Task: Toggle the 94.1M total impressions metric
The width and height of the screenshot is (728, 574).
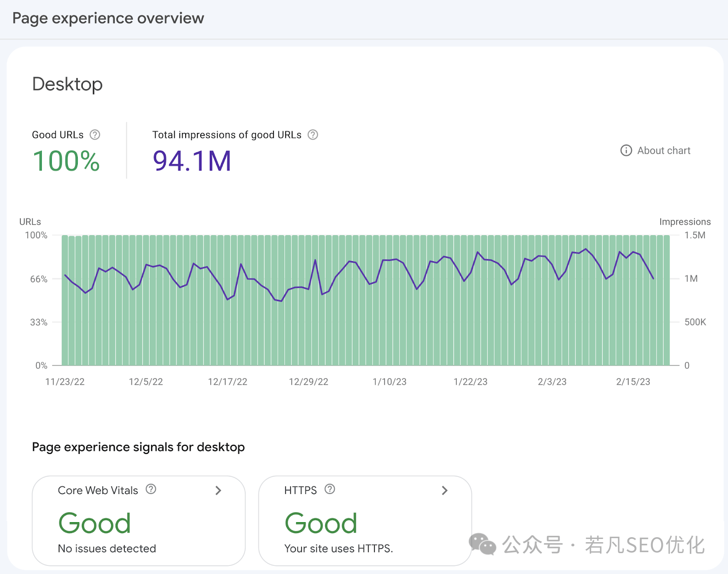Action: point(192,161)
